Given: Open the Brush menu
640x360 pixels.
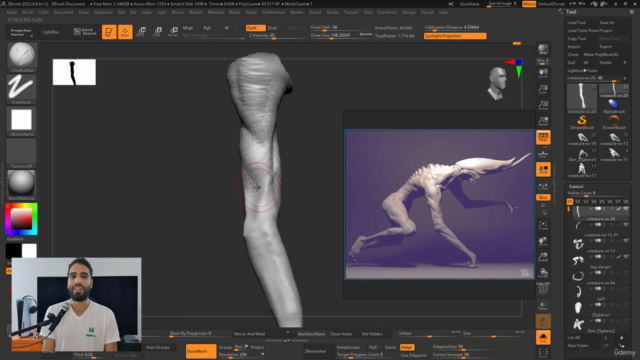Looking at the screenshot, I should point(28,12).
